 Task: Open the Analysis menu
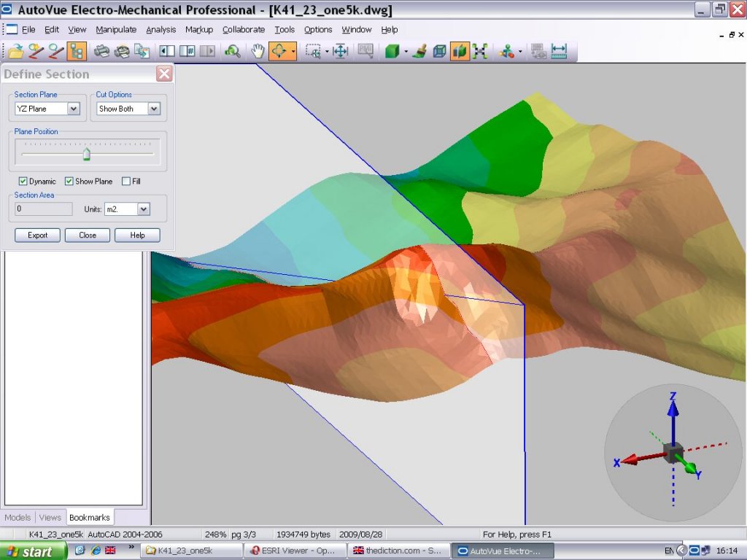tap(160, 30)
